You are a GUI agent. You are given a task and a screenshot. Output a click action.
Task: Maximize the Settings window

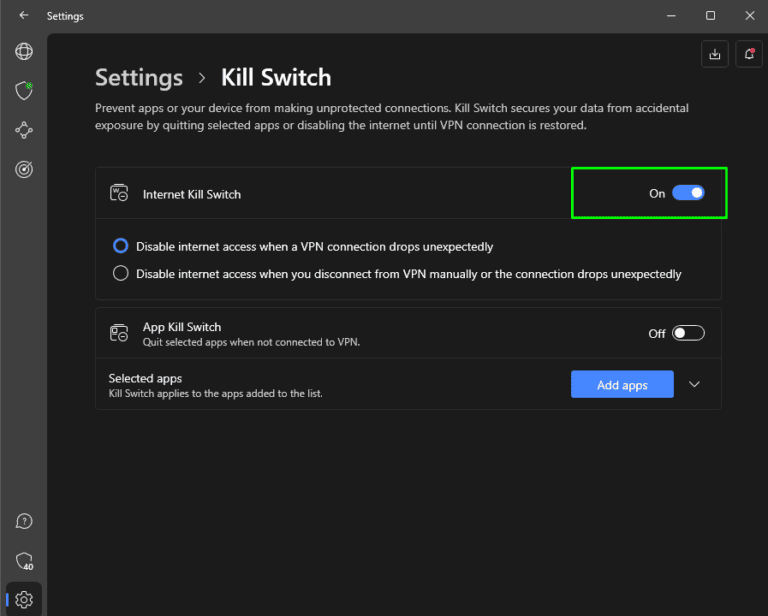[710, 16]
